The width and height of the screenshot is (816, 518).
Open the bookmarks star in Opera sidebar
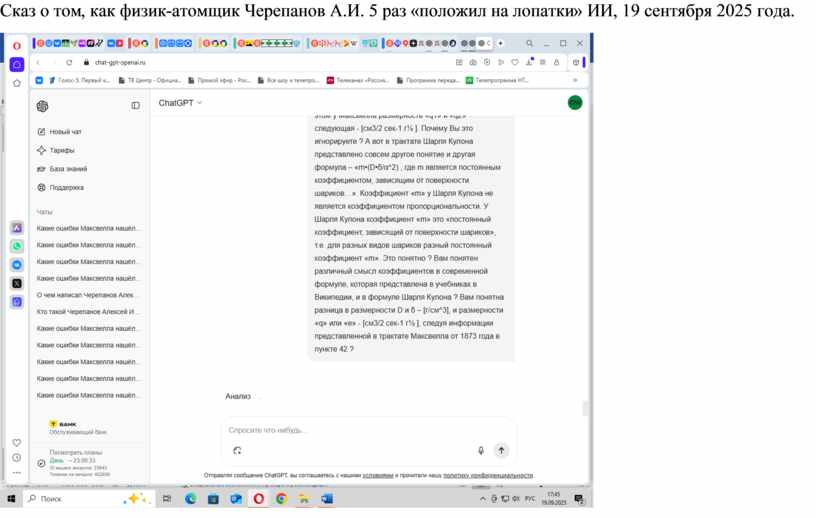[17, 83]
